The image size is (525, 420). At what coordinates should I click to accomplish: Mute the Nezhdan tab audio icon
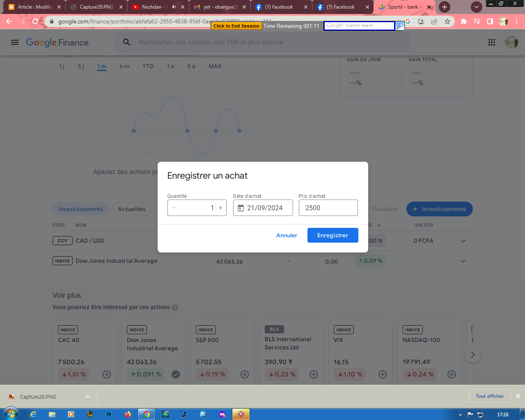coord(174,7)
